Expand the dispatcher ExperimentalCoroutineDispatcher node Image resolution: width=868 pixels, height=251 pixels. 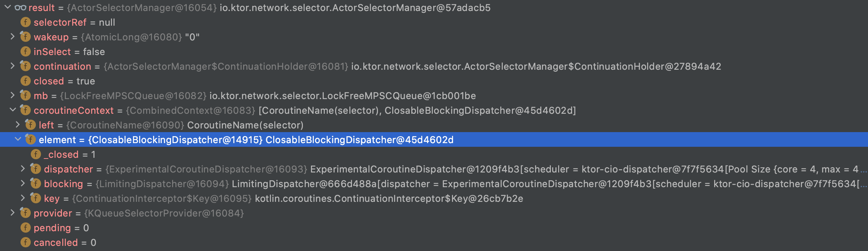click(x=23, y=169)
